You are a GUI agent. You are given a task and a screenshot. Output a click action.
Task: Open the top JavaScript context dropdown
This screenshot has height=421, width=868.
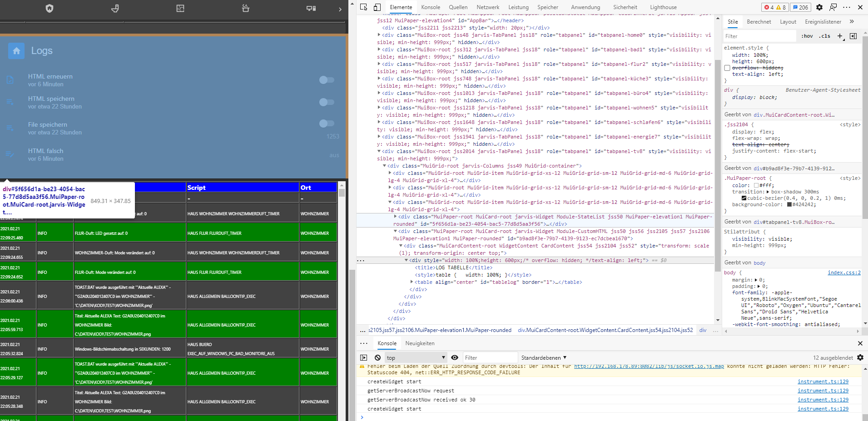pos(416,358)
